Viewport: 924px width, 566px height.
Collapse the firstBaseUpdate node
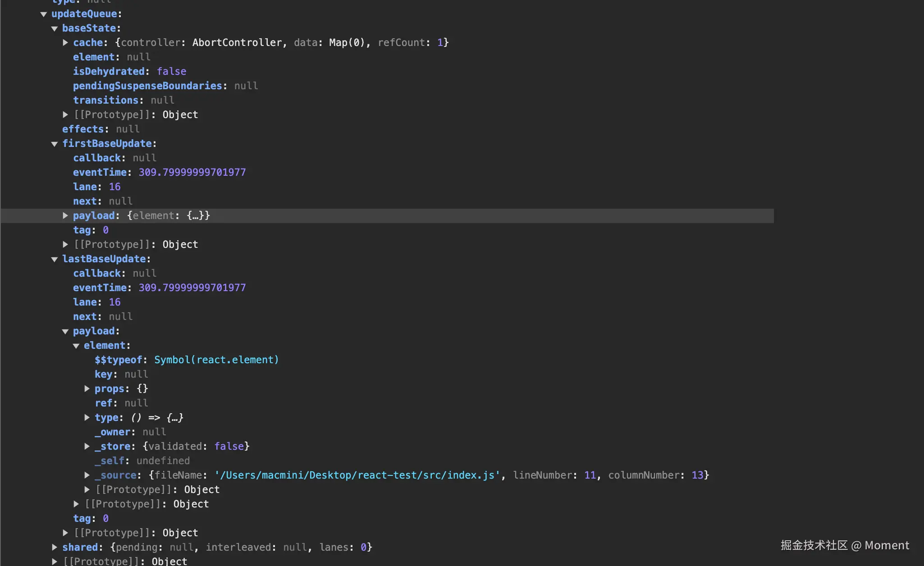point(55,144)
